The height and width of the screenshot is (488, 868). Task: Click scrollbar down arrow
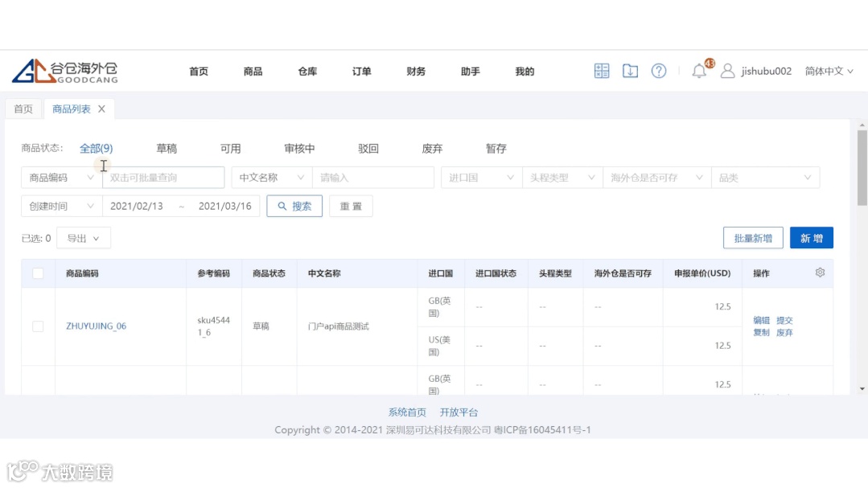862,389
